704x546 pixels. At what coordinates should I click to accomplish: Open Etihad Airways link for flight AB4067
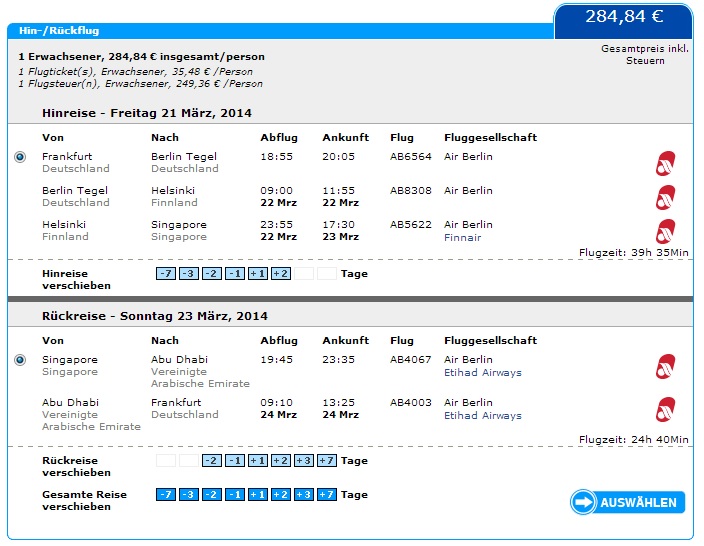(x=483, y=372)
